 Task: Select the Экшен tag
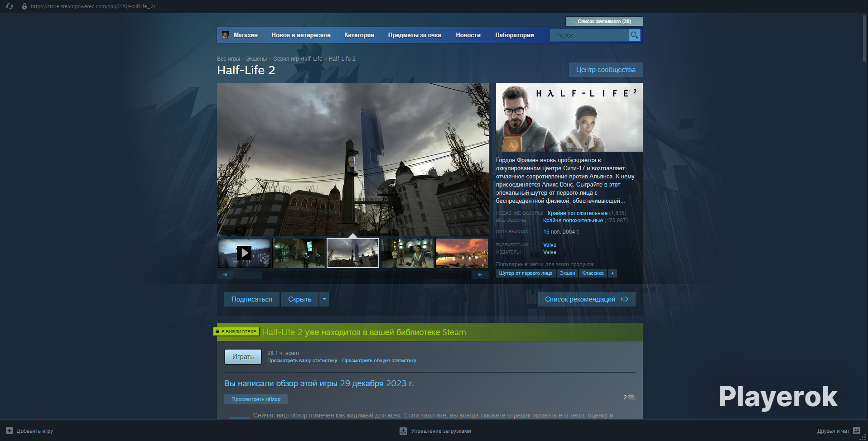click(567, 273)
